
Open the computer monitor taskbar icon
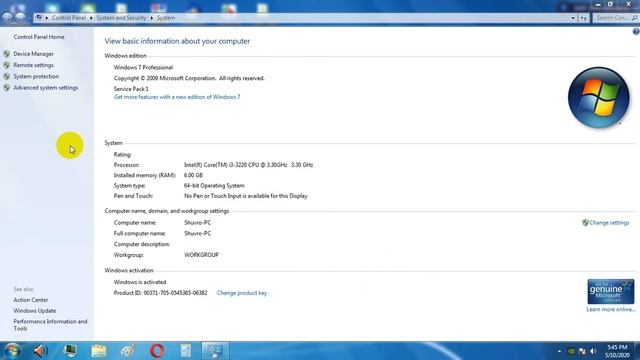pos(70,351)
